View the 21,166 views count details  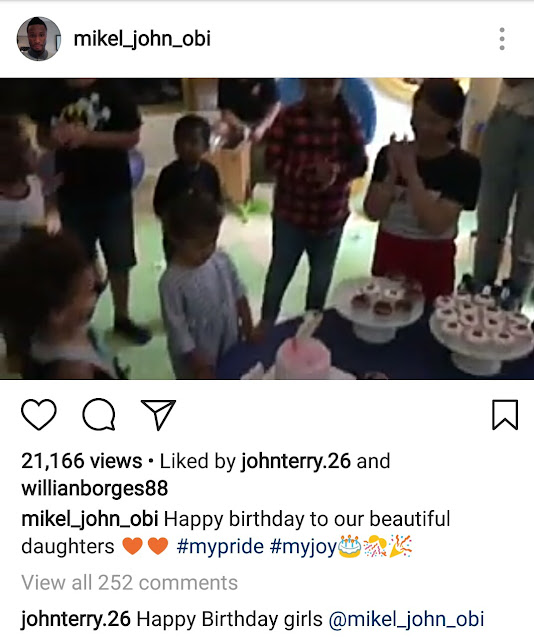[82, 461]
